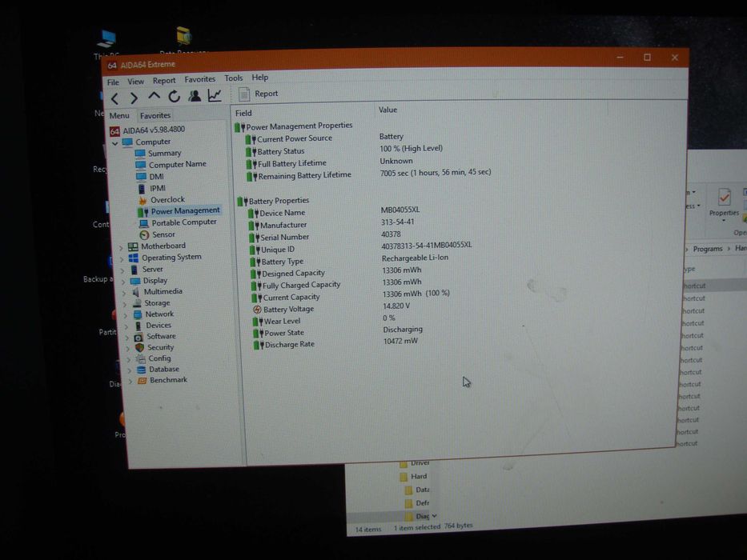Refresh the page with the circular arrow icon
The height and width of the screenshot is (560, 747).
174,96
